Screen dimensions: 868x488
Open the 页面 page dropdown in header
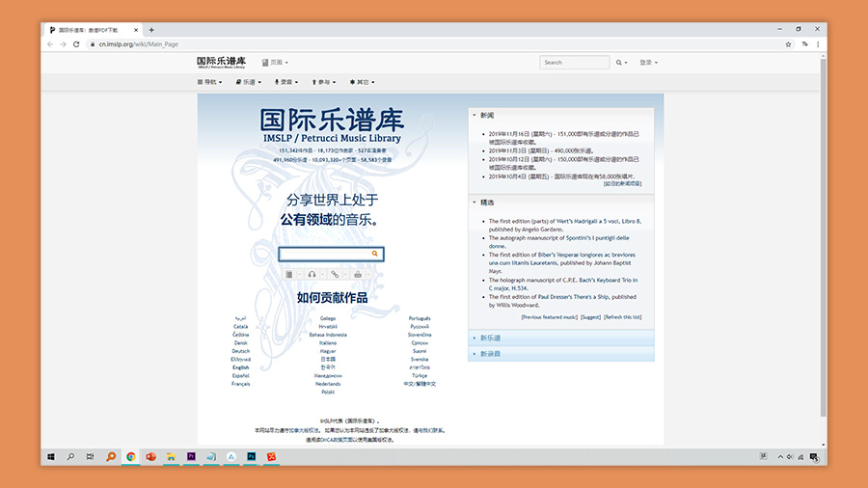click(x=275, y=63)
